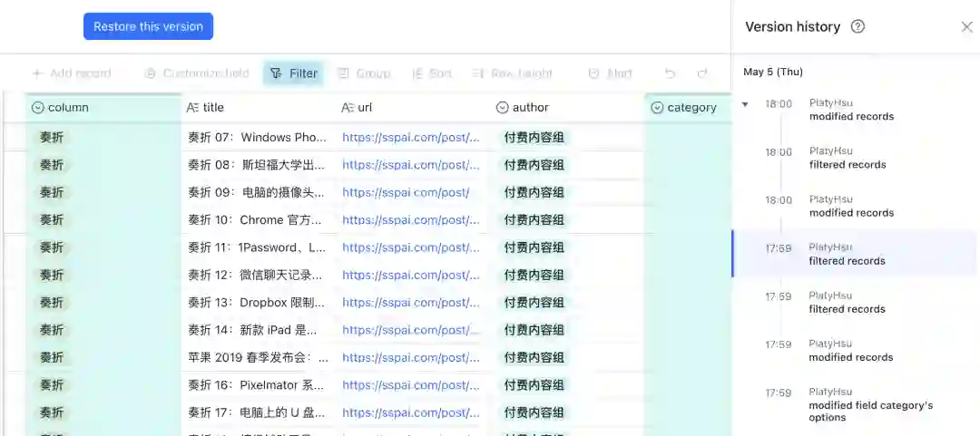Open url link for 奏折 09 row
The width and height of the screenshot is (980, 436).
(x=406, y=192)
